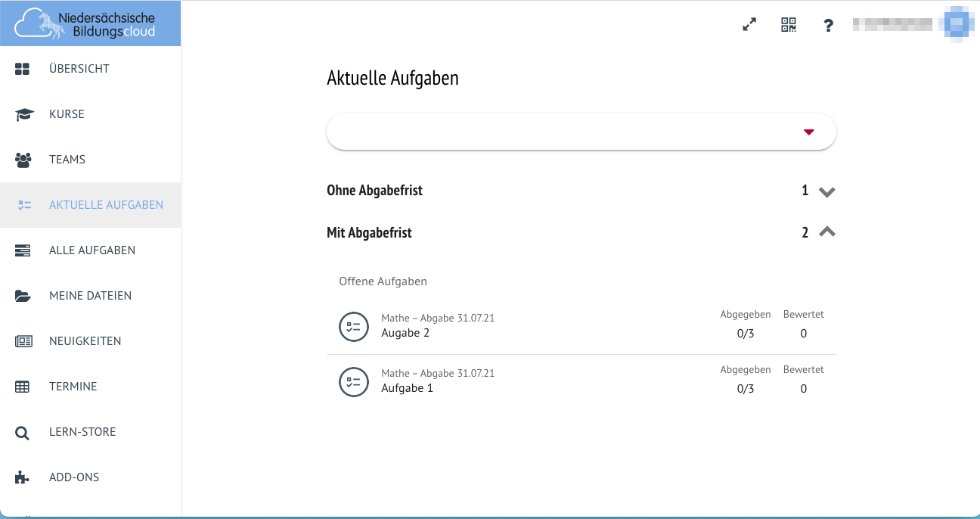Open the red filter dropdown arrow
The height and width of the screenshot is (519, 980).
coord(808,132)
